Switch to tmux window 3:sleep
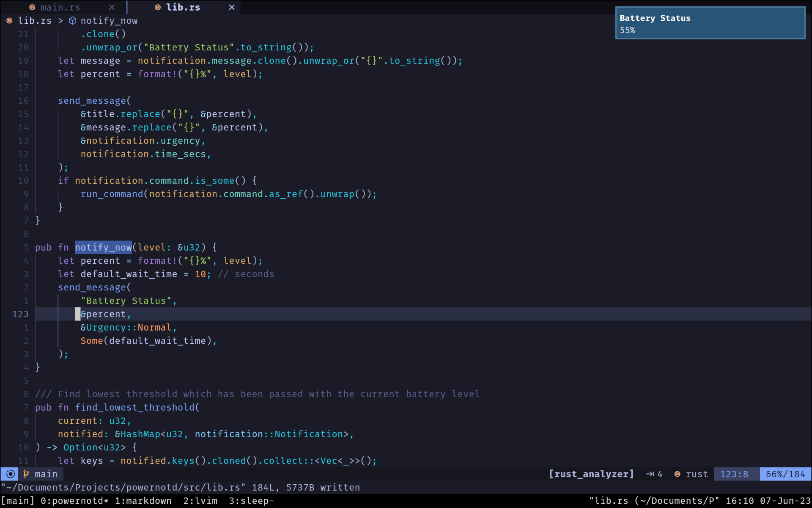Image resolution: width=812 pixels, height=508 pixels. (252, 501)
